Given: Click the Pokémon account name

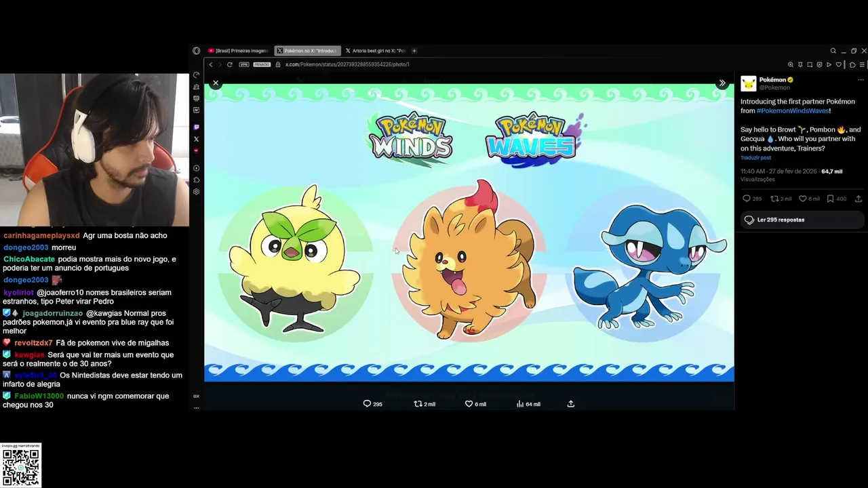Looking at the screenshot, I should (x=772, y=79).
